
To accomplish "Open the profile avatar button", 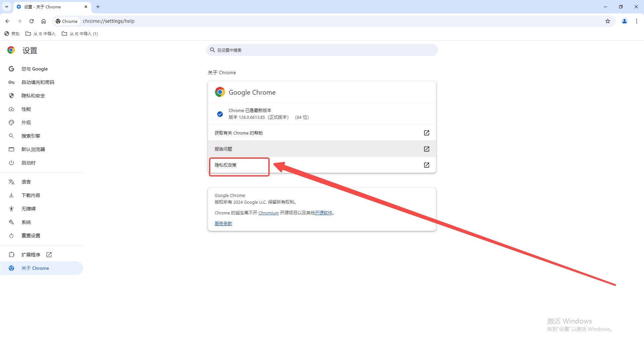I will [625, 21].
